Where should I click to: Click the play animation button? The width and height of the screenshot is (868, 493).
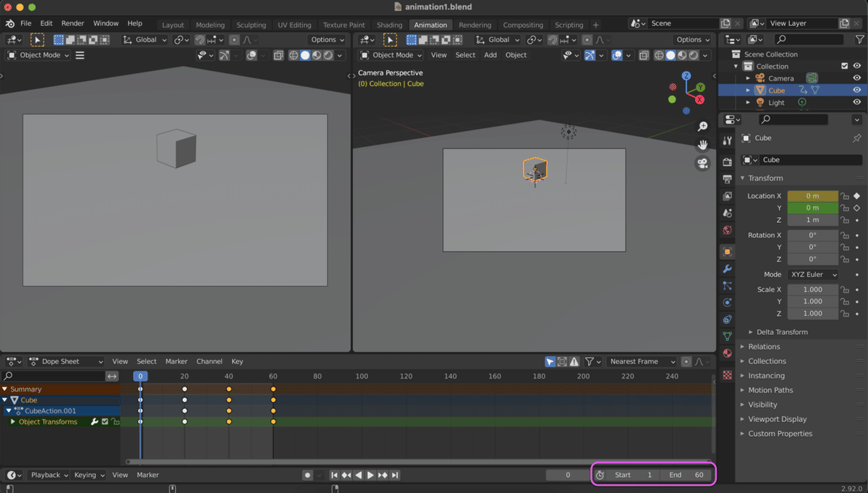coord(370,475)
